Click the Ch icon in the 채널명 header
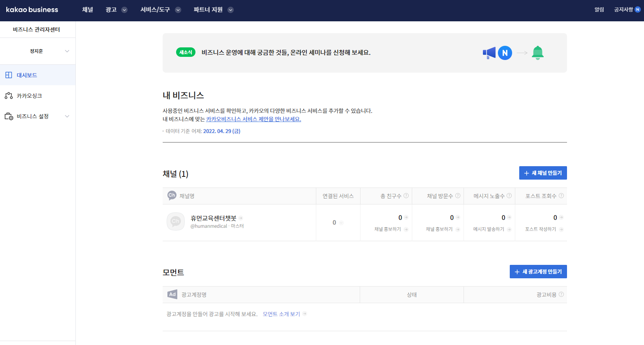 tap(172, 195)
